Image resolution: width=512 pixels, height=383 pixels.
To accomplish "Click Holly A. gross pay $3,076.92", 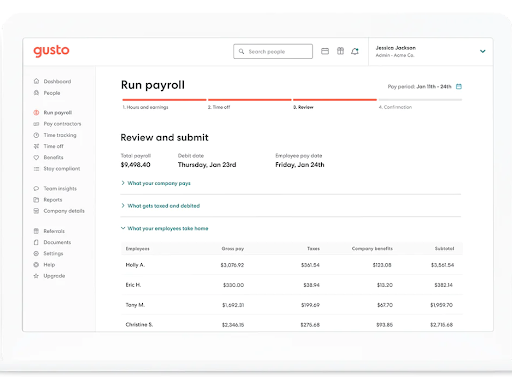I will [232, 265].
